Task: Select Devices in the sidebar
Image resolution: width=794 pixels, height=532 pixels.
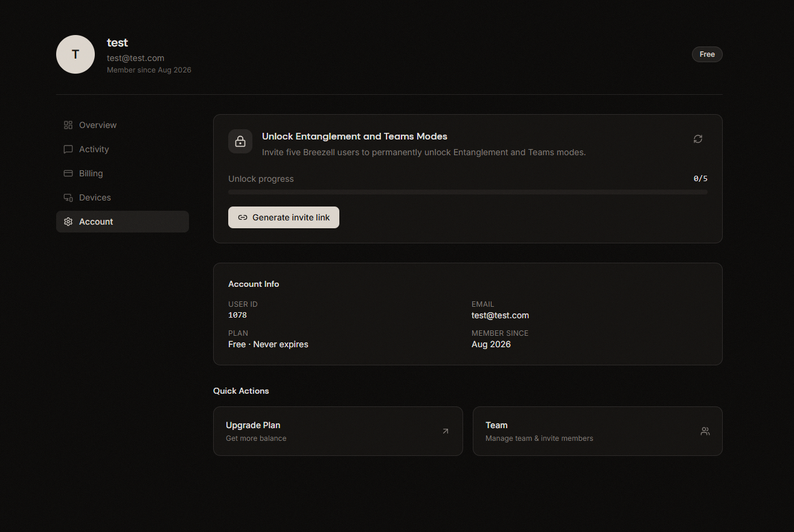Action: coord(123,197)
